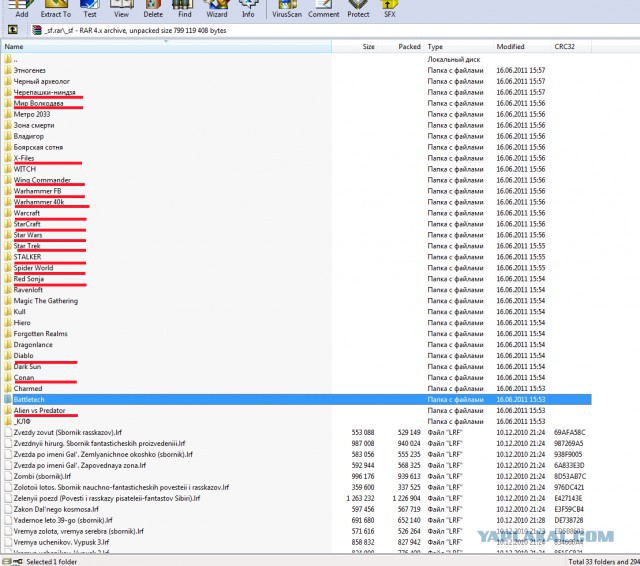Sort by Name column header

(166, 47)
